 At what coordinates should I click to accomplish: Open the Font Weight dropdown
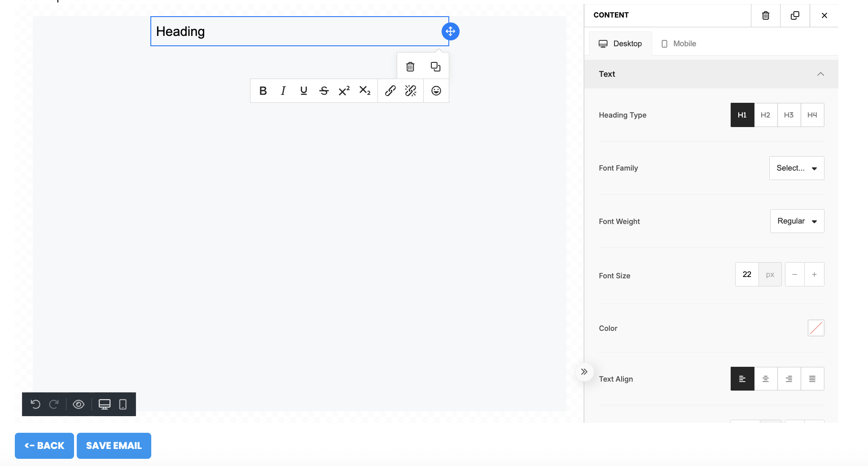coord(797,221)
